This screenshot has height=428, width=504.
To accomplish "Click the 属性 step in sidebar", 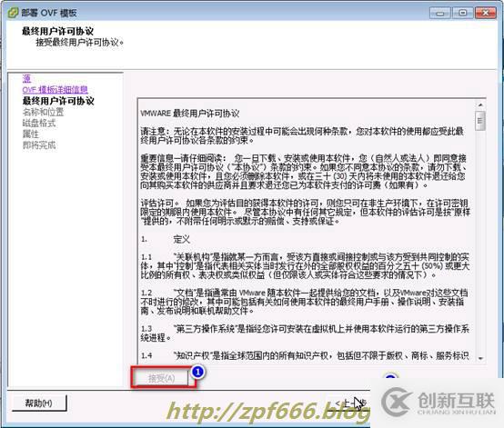I will pos(31,134).
